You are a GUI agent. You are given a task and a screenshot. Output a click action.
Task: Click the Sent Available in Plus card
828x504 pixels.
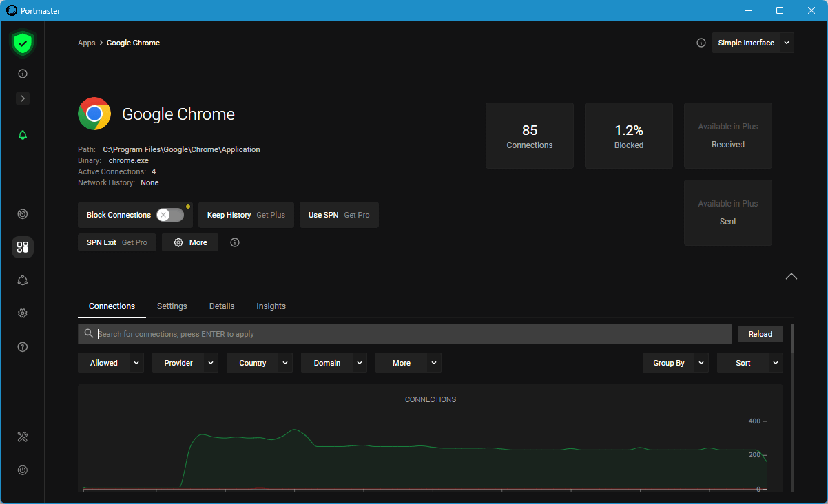[x=728, y=213]
